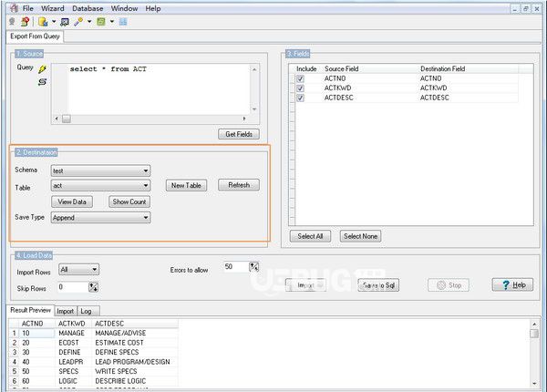Uncheck the Include box for ACTNO

[300, 78]
